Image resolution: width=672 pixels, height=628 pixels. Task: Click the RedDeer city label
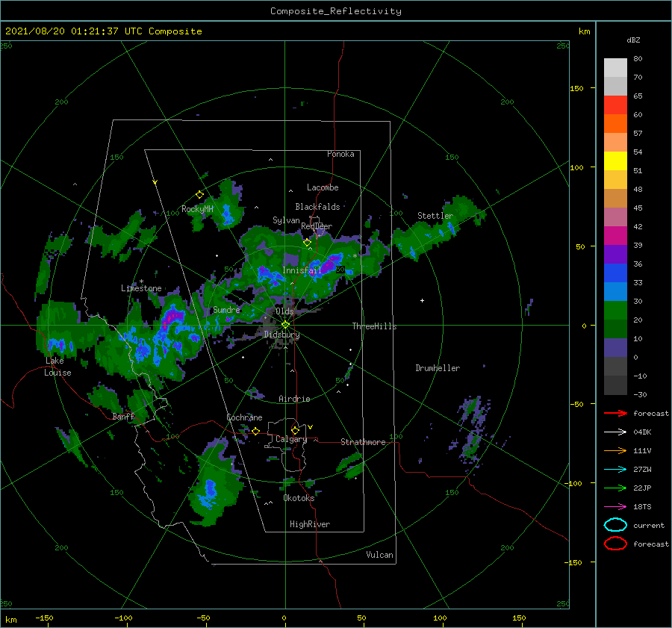click(x=317, y=226)
